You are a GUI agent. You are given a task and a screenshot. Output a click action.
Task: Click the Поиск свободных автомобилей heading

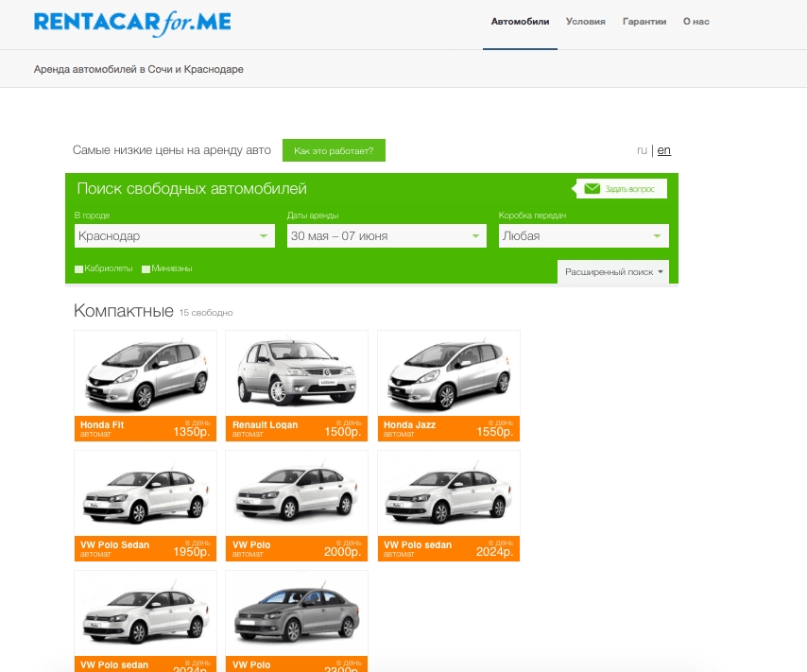[x=192, y=188]
